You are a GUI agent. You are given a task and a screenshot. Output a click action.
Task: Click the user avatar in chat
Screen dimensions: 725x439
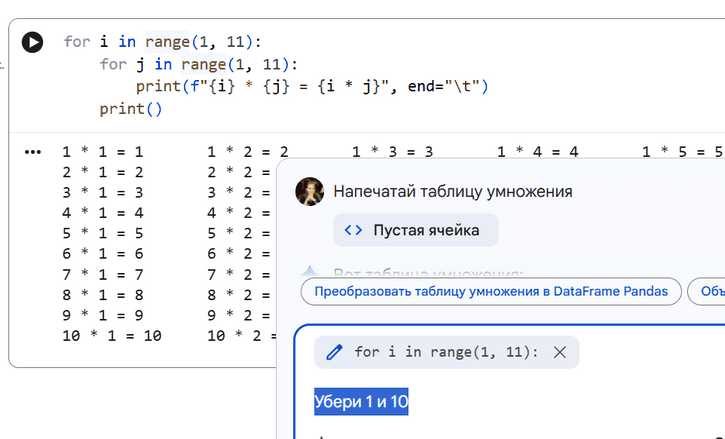click(310, 190)
